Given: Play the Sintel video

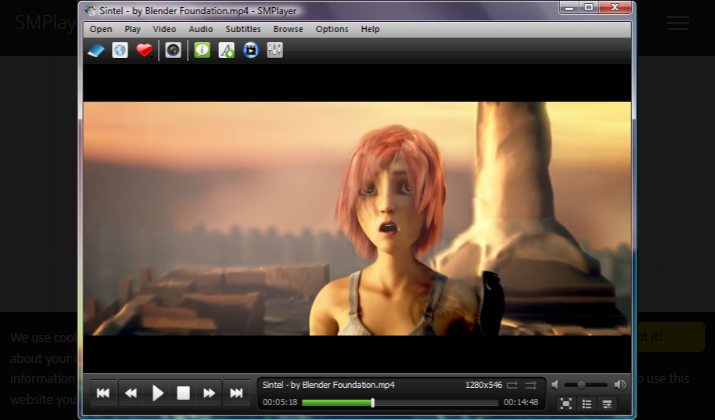Looking at the screenshot, I should coord(157,393).
